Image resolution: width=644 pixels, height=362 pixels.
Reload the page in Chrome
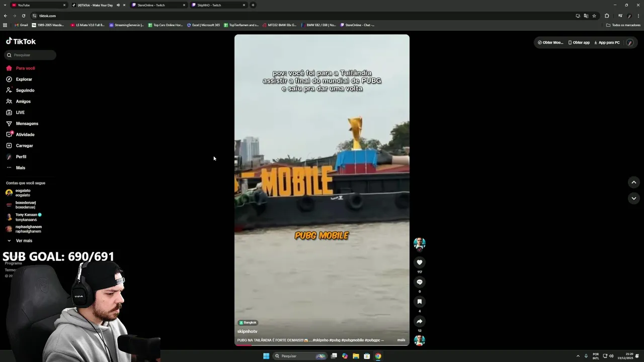pyautogui.click(x=23, y=16)
